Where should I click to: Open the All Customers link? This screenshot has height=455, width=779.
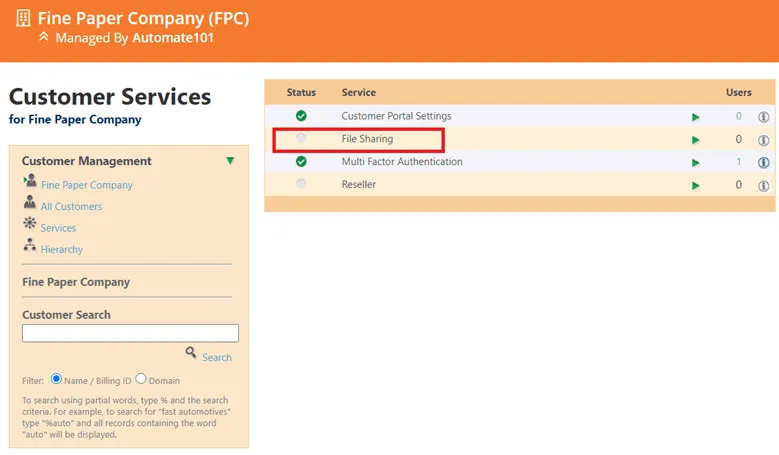point(71,207)
